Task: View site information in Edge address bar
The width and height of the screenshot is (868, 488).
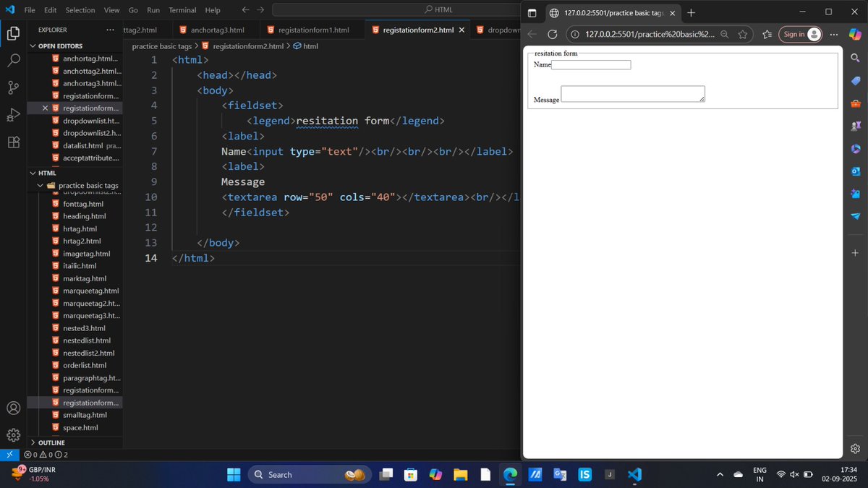Action: tap(574, 34)
